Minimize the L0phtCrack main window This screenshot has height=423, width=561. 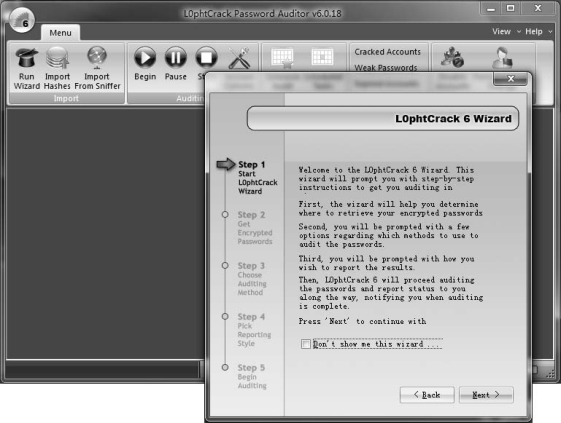coord(491,8)
